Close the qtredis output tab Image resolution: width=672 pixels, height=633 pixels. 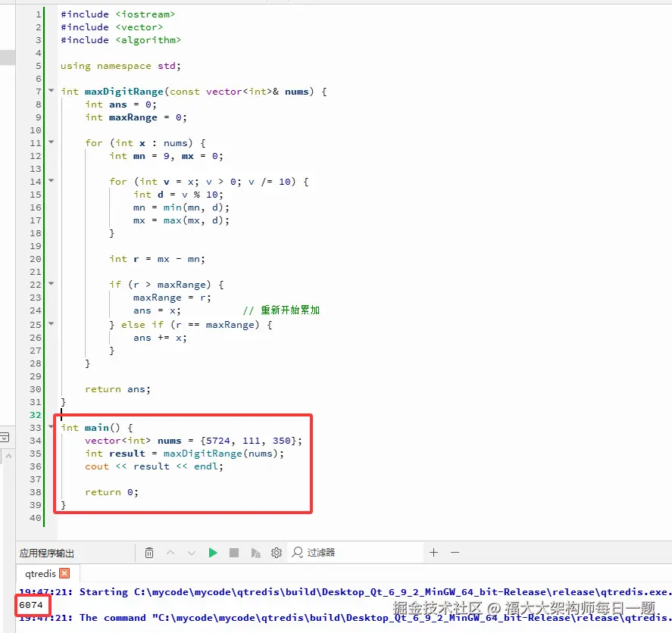click(x=64, y=573)
